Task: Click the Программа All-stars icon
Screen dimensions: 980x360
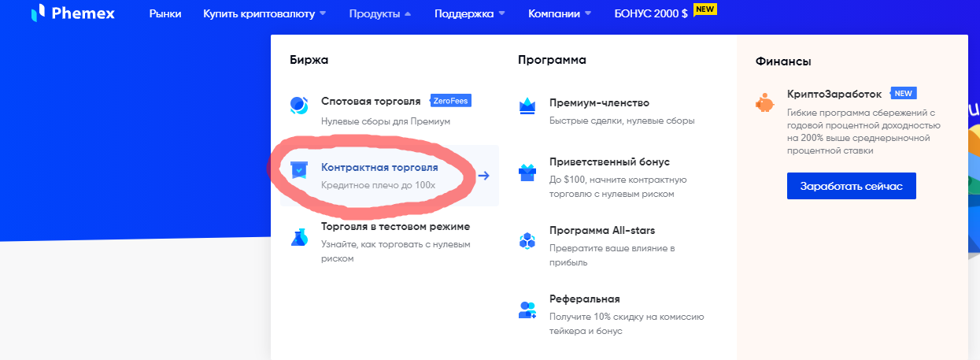Action: point(527,240)
